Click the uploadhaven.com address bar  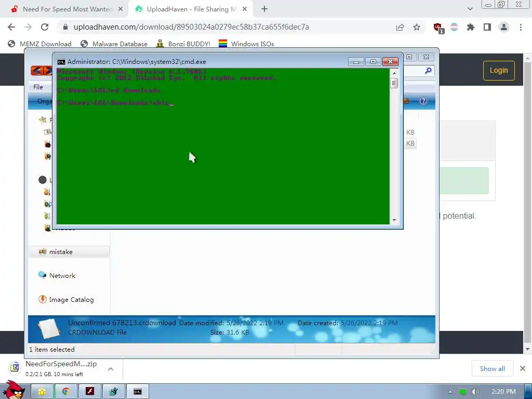click(x=191, y=27)
